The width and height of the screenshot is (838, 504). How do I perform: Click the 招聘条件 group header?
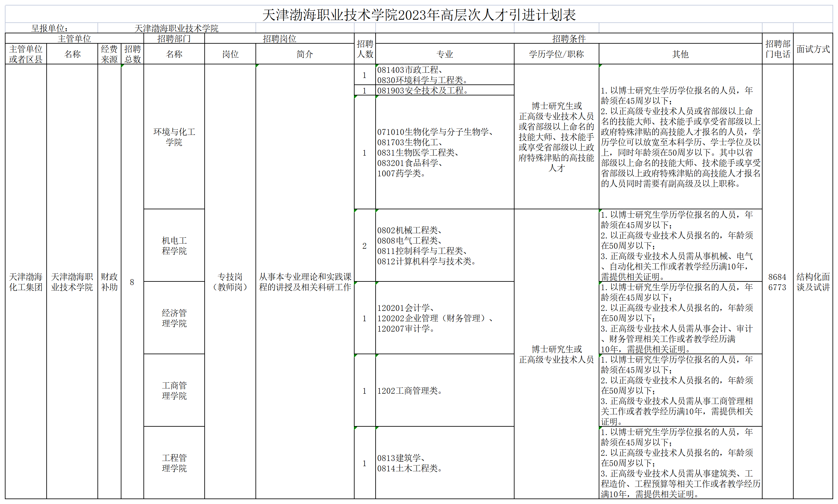[569, 38]
